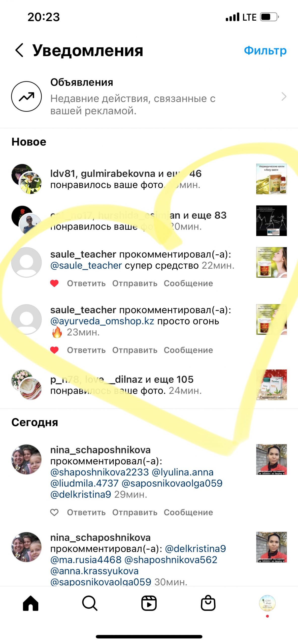This screenshot has width=298, height=644.
Task: Open the Фильтр options
Action: pos(265,50)
